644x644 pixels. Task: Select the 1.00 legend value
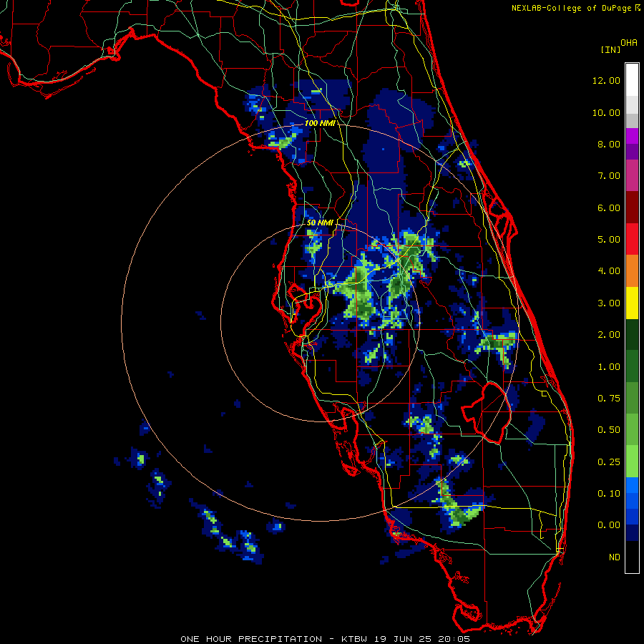609,367
